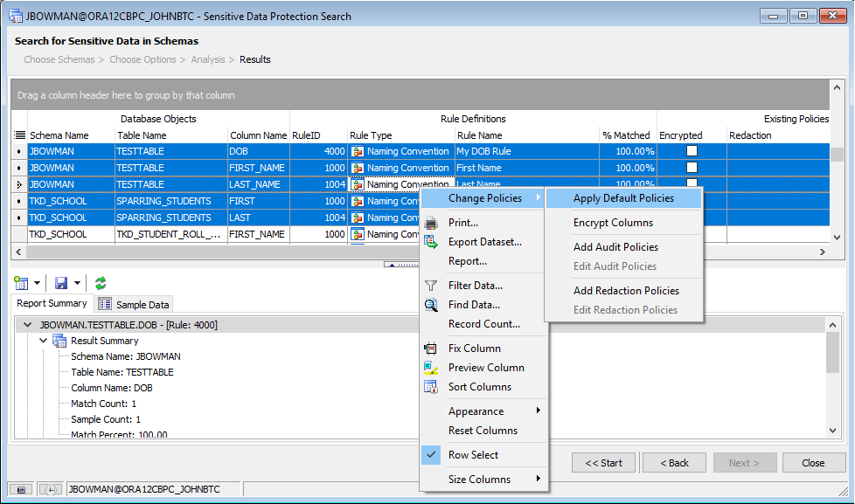
Task: Click the green refresh toolbar icon
Action: [101, 283]
